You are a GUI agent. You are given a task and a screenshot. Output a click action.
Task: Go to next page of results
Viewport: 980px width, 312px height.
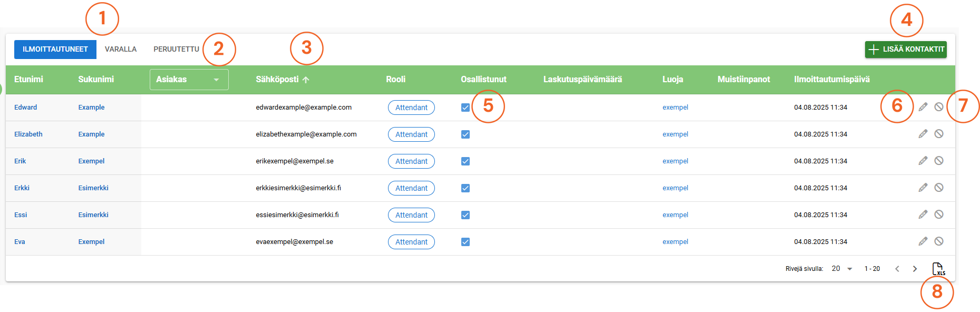(x=915, y=269)
